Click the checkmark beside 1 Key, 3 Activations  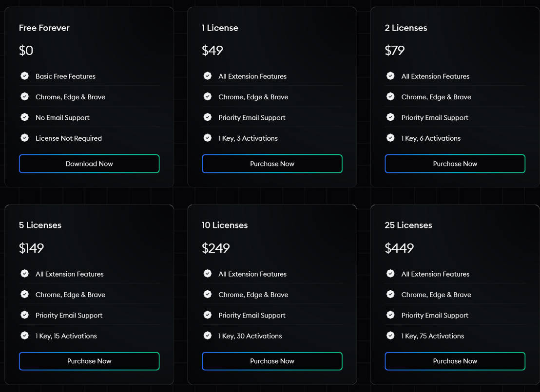(207, 138)
